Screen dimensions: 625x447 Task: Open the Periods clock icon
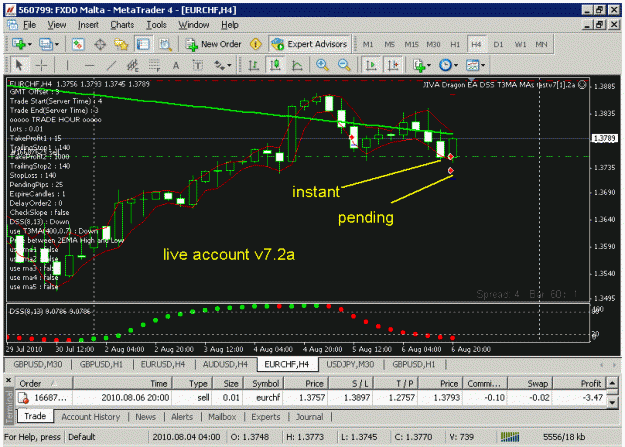coord(445,65)
